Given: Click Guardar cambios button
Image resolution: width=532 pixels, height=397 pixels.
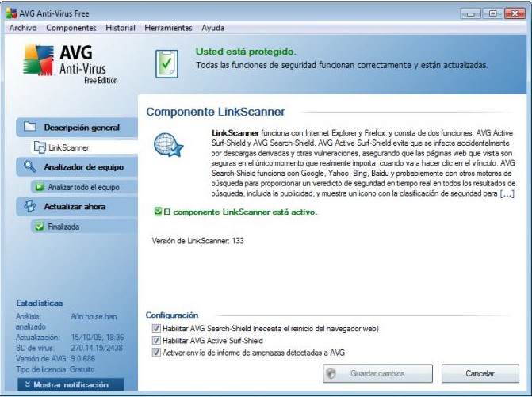Looking at the screenshot, I should pos(377,373).
